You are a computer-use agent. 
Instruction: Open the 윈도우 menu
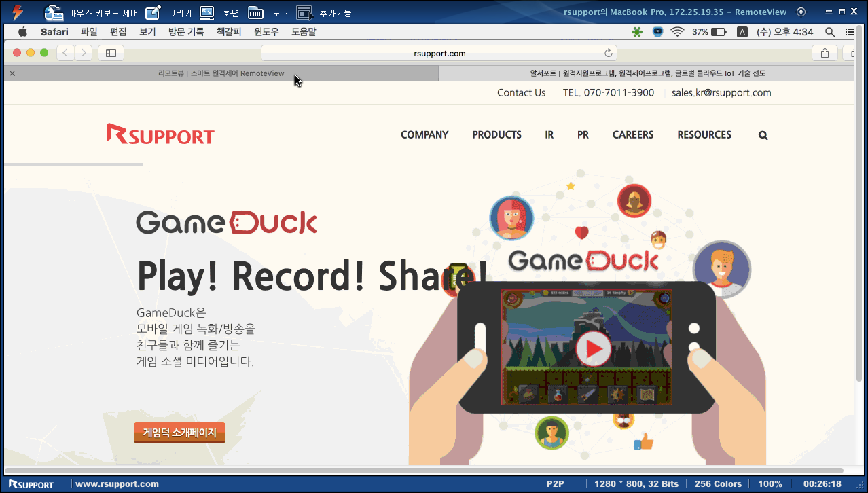click(x=266, y=32)
